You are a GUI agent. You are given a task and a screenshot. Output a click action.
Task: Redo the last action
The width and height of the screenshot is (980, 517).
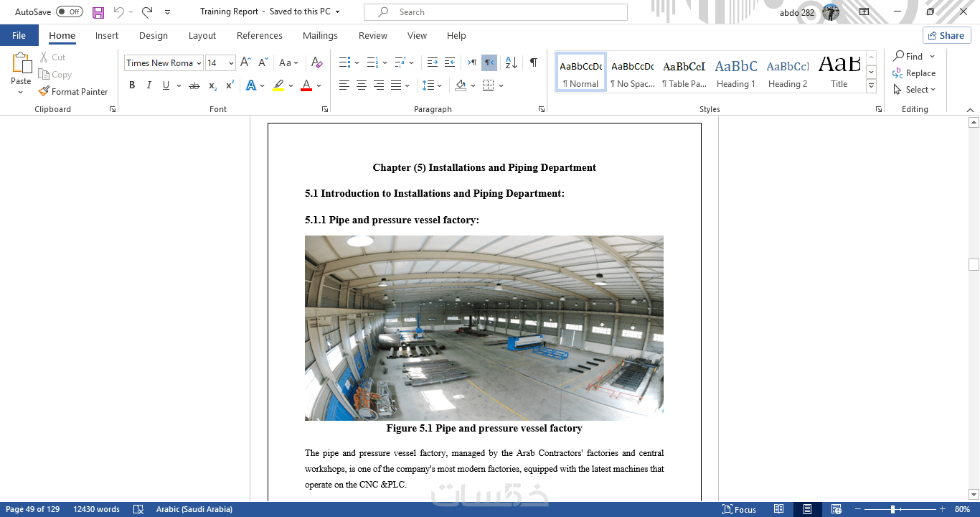(147, 12)
